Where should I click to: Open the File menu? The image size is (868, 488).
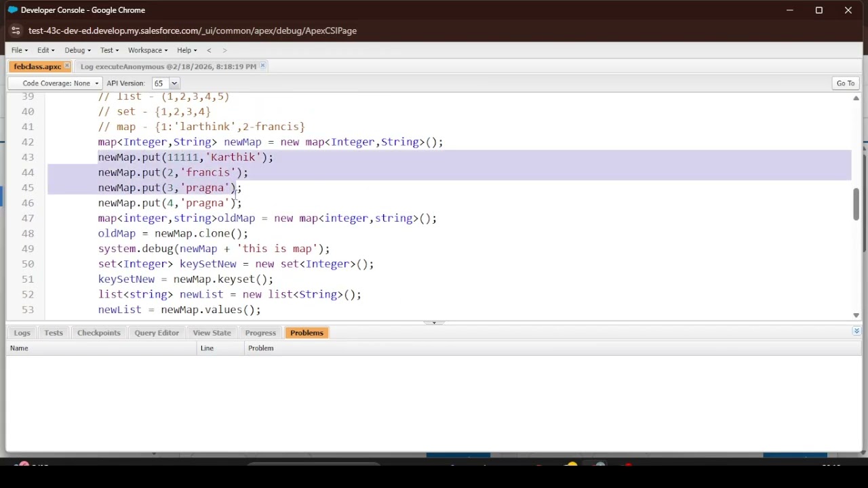(x=19, y=50)
